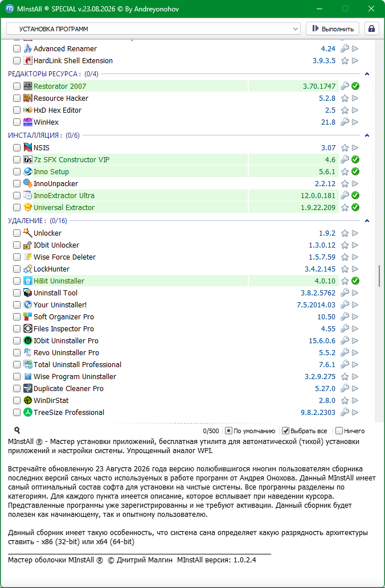The height and width of the screenshot is (588, 385).
Task: Collapse the 'РЕДАКТОРЫ РЕСУРСА' section arrow
Action: pos(367,74)
